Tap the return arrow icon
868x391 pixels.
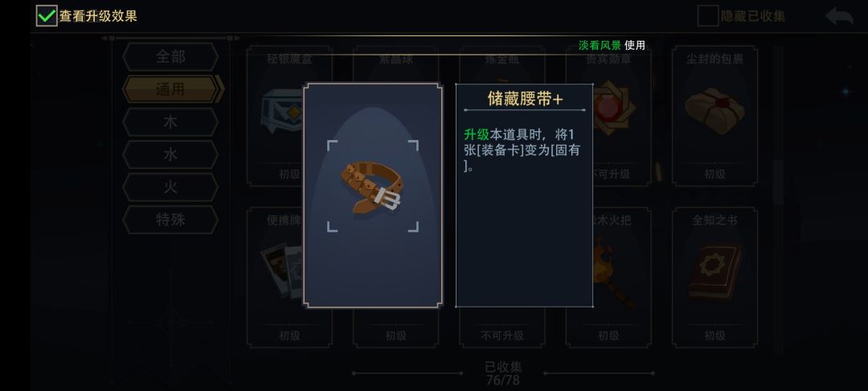[x=839, y=16]
